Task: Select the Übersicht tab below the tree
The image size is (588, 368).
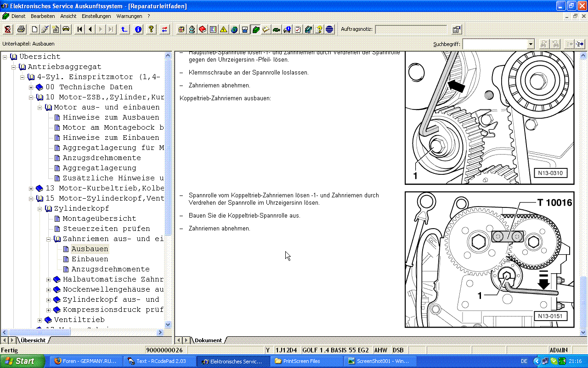Action: 33,340
